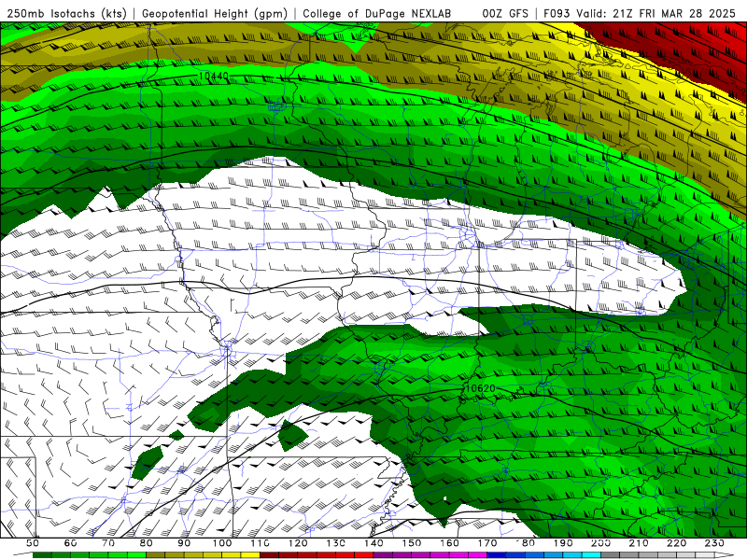Click the 'F093' forecast hour text
This screenshot has height=560, width=747.
(557, 13)
